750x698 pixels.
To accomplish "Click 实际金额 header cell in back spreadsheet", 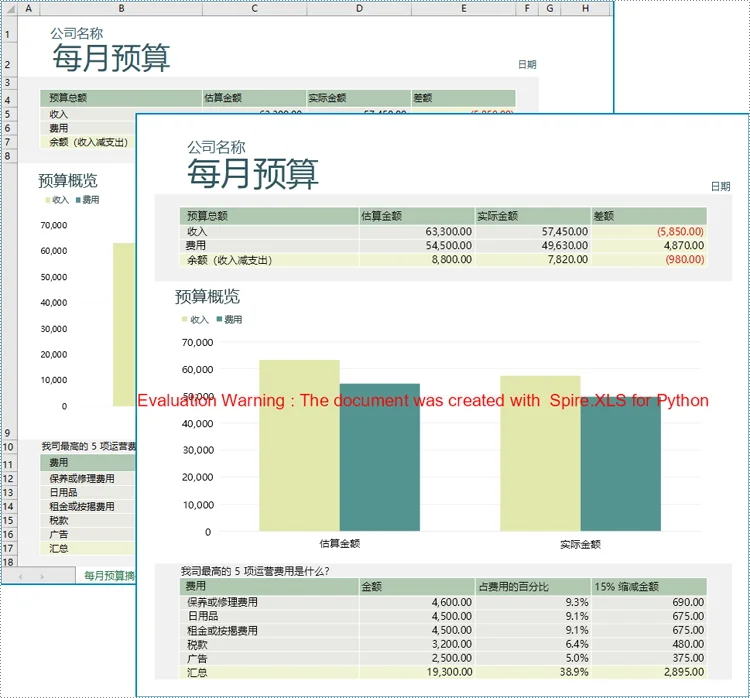I will click(359, 98).
